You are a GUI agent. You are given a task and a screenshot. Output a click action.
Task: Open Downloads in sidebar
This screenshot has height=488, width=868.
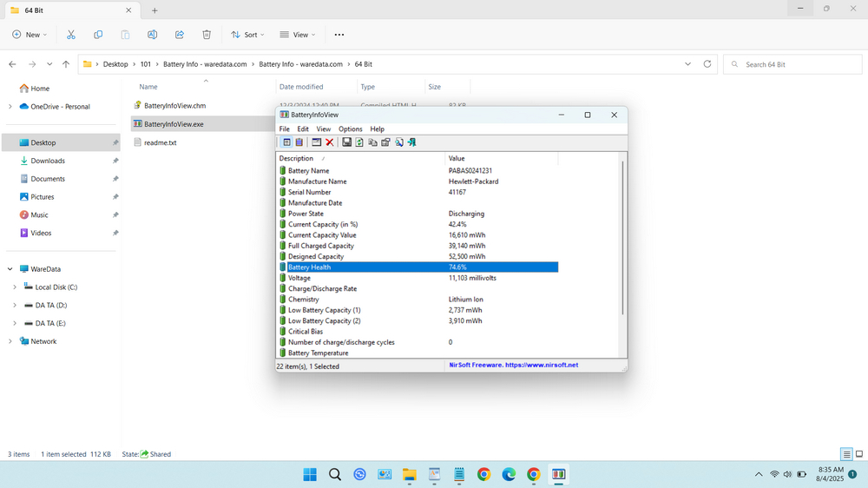click(x=48, y=161)
